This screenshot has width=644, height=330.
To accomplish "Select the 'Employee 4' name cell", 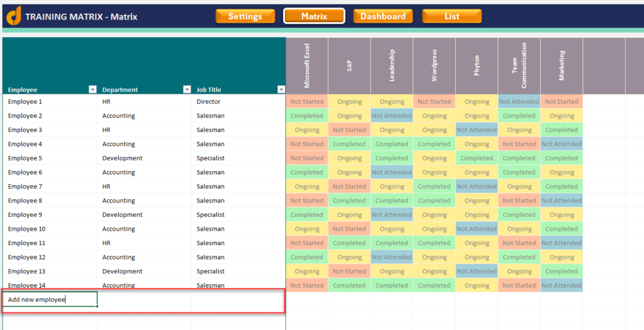I will tap(50, 144).
